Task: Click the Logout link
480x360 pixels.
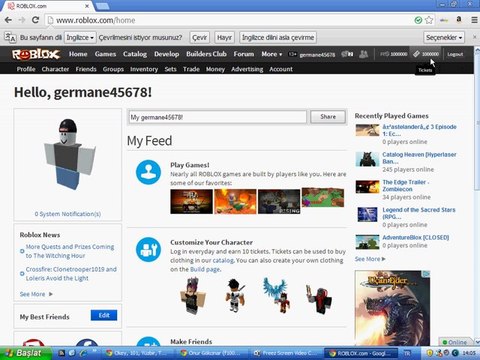Action: coord(455,54)
